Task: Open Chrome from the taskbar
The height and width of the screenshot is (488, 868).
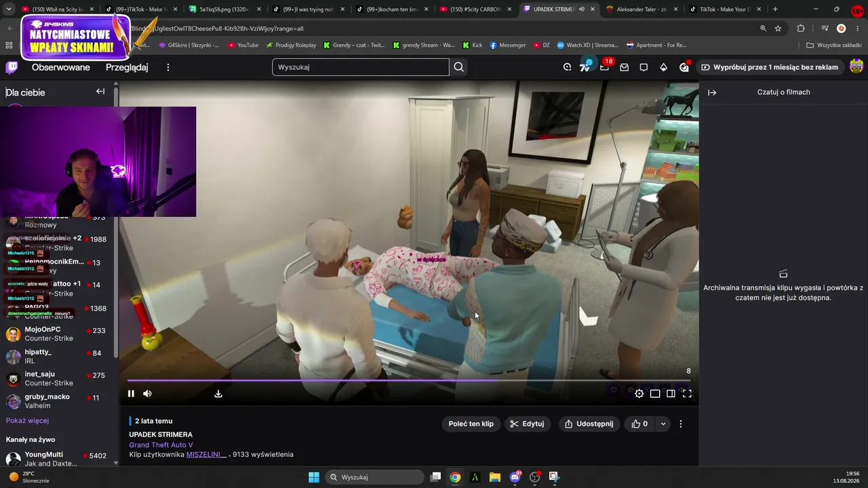Action: [455, 477]
